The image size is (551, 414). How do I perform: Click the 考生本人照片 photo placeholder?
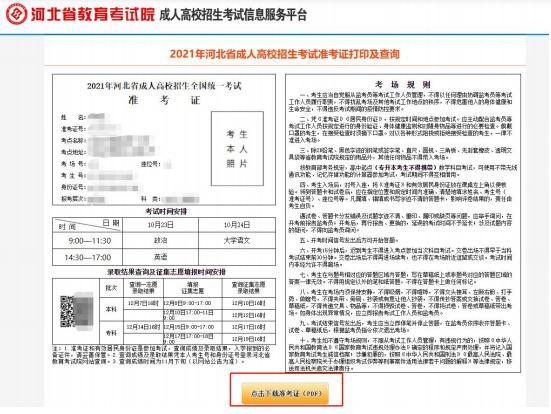coord(237,148)
